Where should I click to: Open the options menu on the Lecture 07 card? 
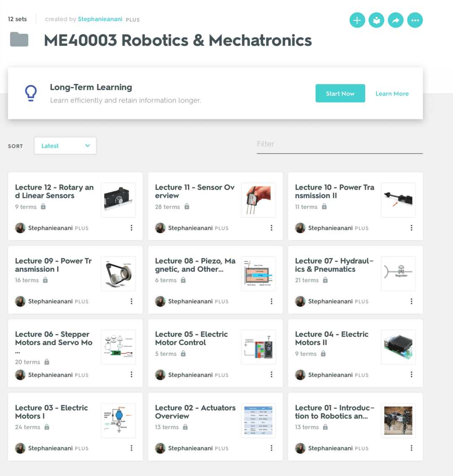411,301
